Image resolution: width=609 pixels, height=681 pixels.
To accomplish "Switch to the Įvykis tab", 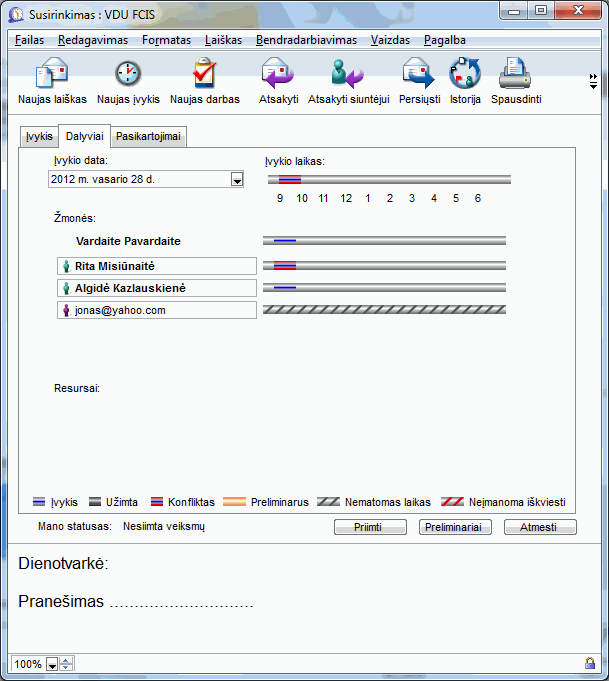I will coord(39,136).
